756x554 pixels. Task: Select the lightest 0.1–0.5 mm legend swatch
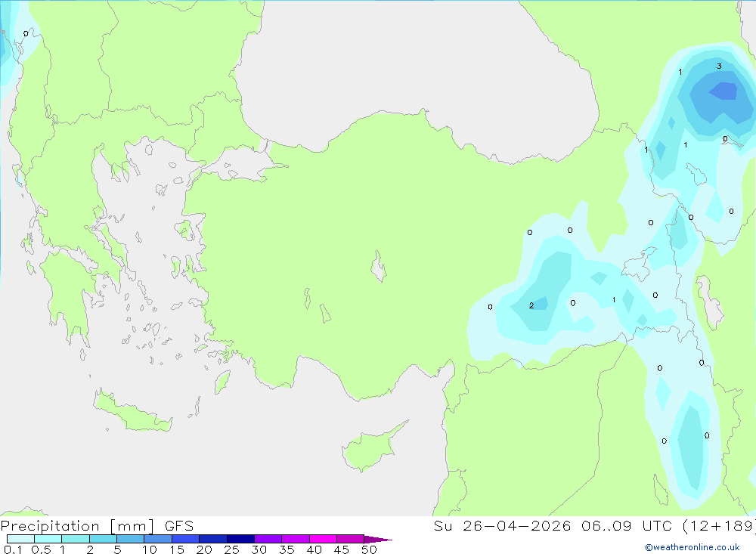(x=20, y=539)
